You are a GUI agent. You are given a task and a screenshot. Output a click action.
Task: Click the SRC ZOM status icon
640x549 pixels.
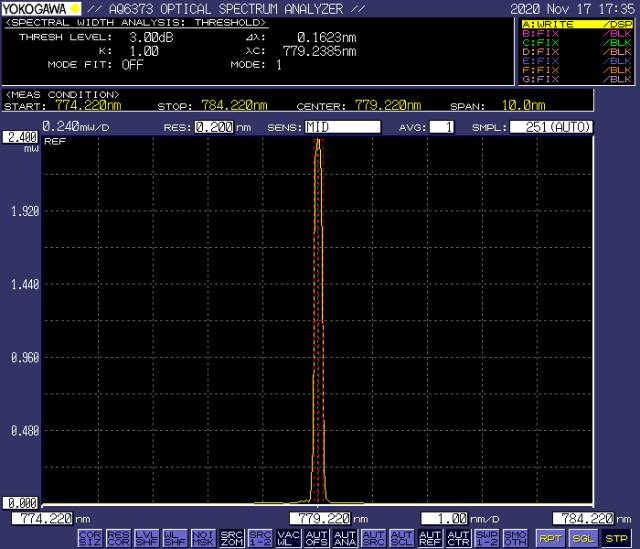tap(231, 539)
